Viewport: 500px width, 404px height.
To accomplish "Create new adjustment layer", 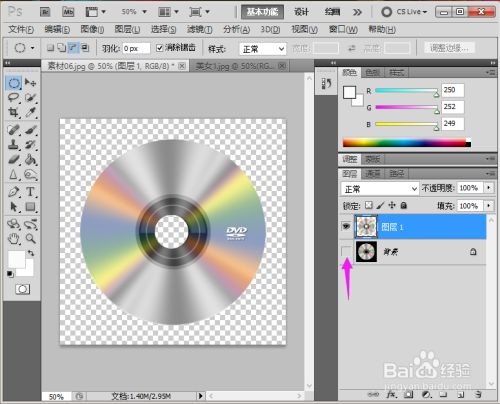I will point(426,395).
